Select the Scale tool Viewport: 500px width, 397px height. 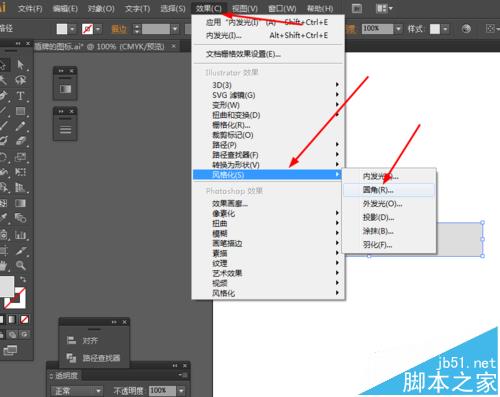[21, 157]
